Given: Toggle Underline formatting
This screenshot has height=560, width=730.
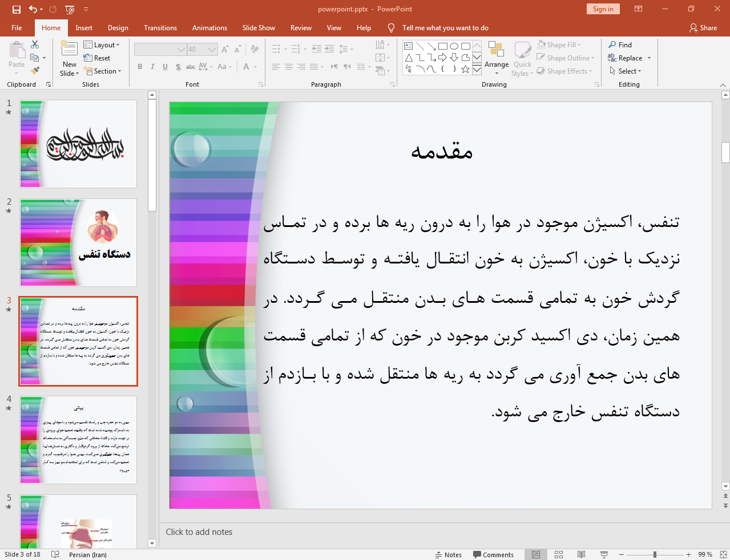Looking at the screenshot, I should pos(165,67).
